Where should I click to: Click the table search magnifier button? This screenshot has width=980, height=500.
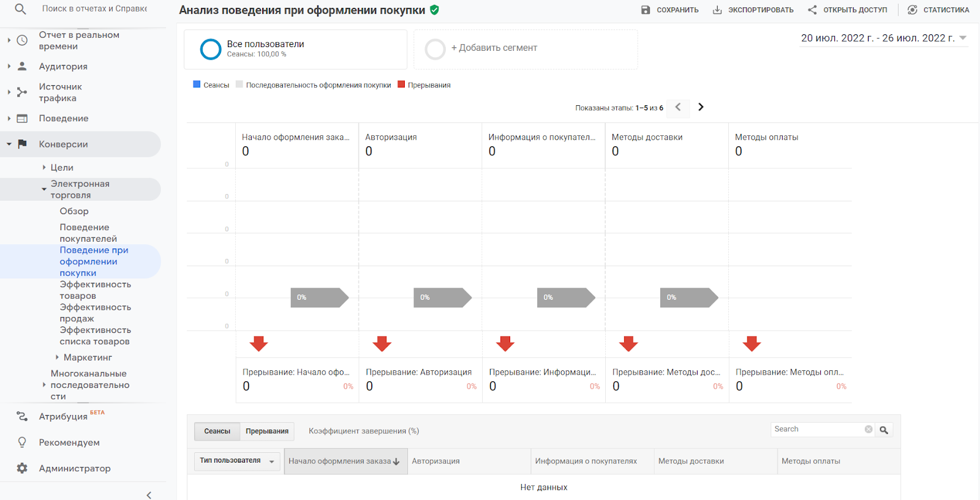point(884,430)
